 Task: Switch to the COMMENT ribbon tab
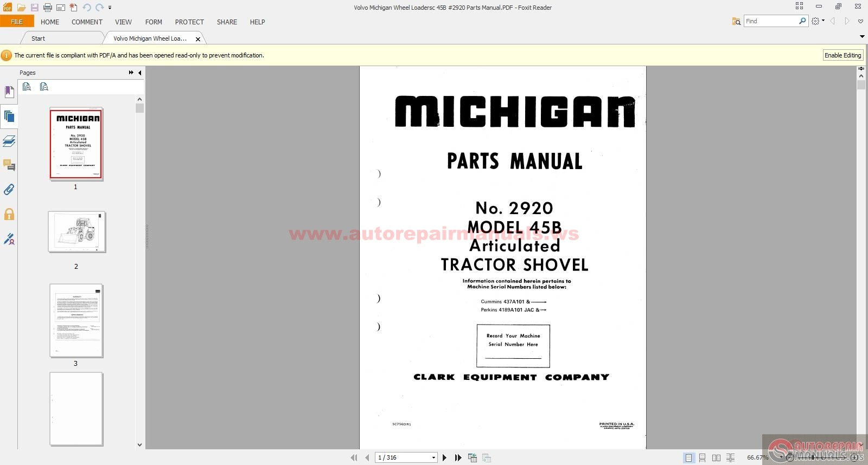tap(87, 22)
